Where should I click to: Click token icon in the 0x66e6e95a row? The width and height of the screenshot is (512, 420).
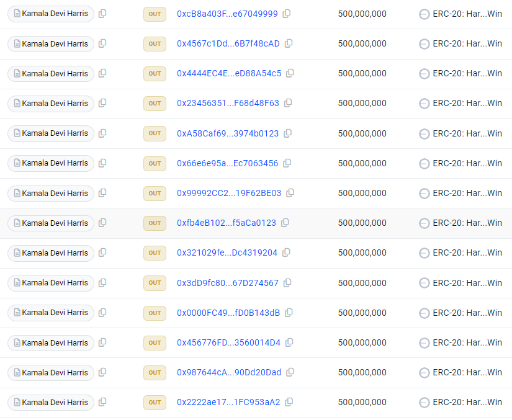tap(424, 164)
